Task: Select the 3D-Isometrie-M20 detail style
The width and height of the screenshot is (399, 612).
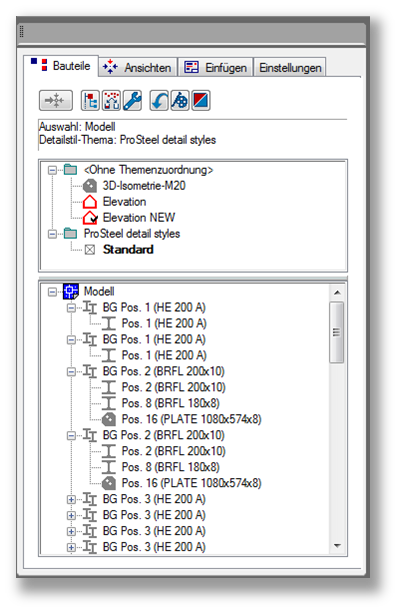Action: point(144,186)
